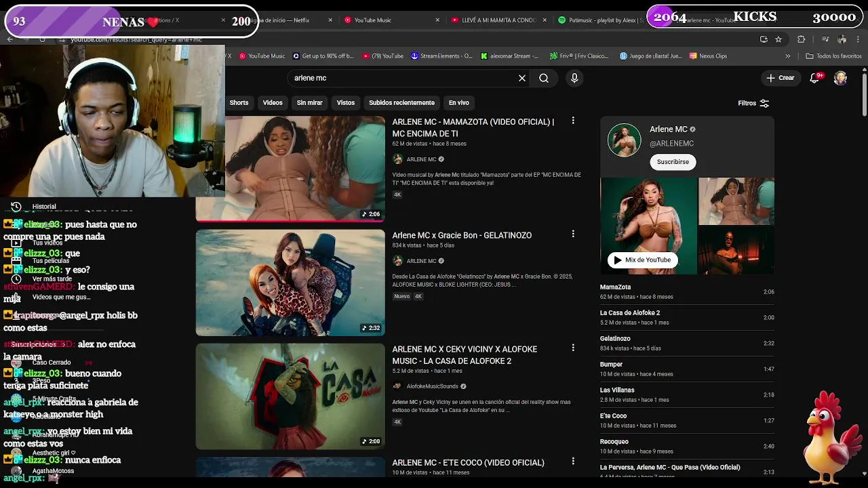Bookmark this page with the star icon
The image size is (868, 488).
[x=778, y=39]
